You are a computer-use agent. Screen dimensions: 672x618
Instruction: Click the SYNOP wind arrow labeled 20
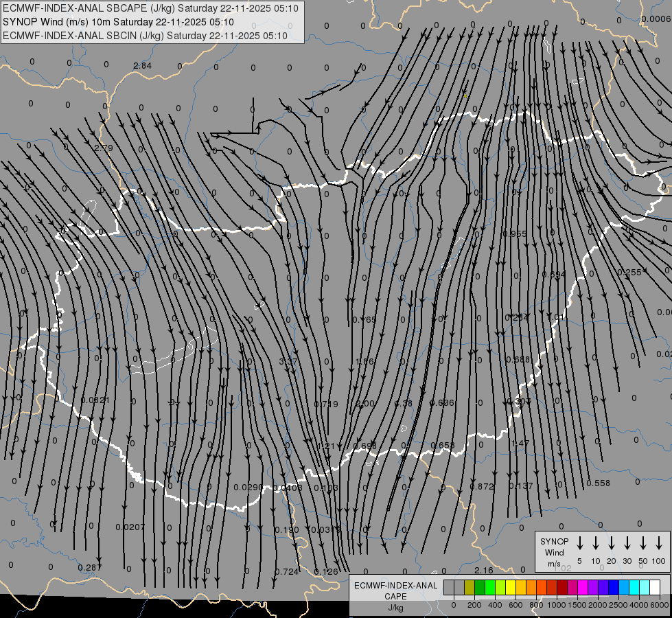(611, 543)
